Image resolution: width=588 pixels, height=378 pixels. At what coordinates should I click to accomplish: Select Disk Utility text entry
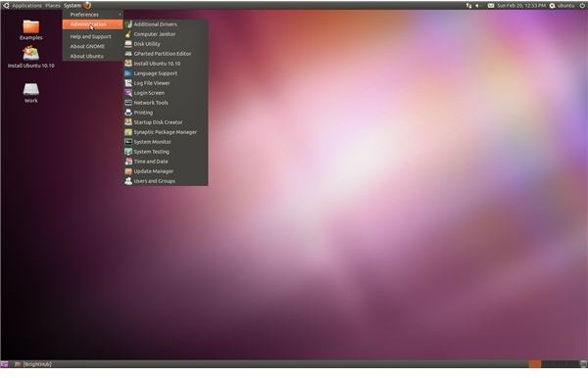(147, 44)
